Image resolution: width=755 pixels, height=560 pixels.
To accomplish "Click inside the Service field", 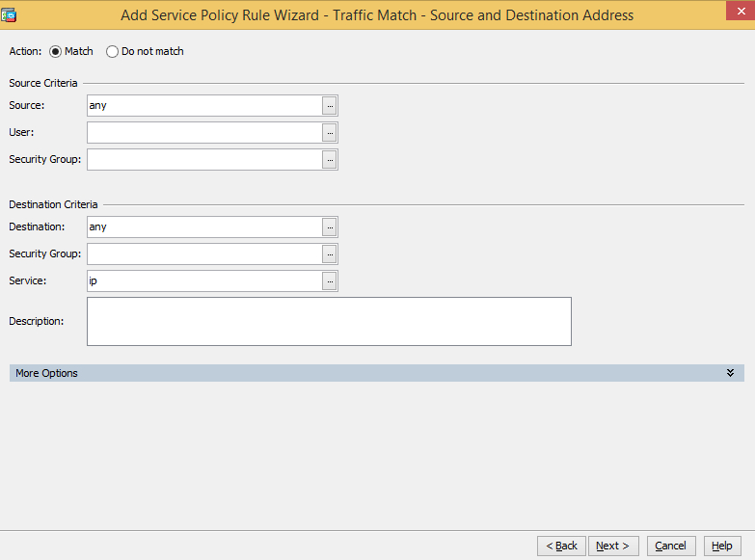I will click(x=202, y=280).
